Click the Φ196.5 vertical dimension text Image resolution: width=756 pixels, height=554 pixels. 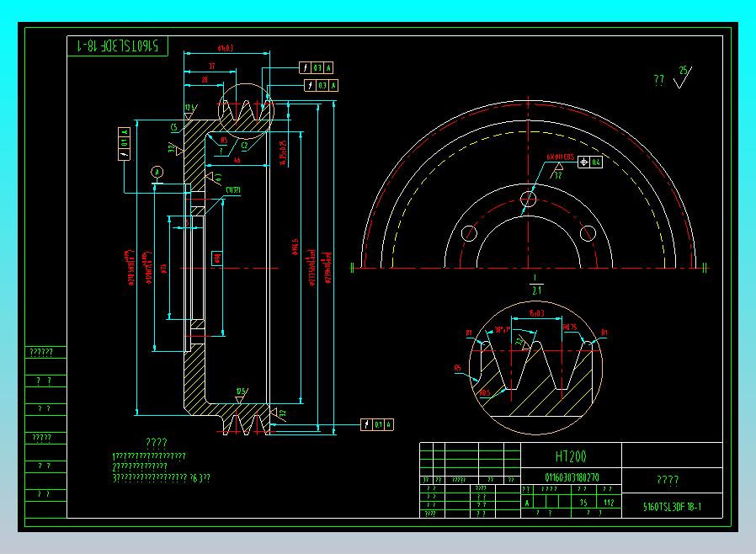(x=295, y=247)
